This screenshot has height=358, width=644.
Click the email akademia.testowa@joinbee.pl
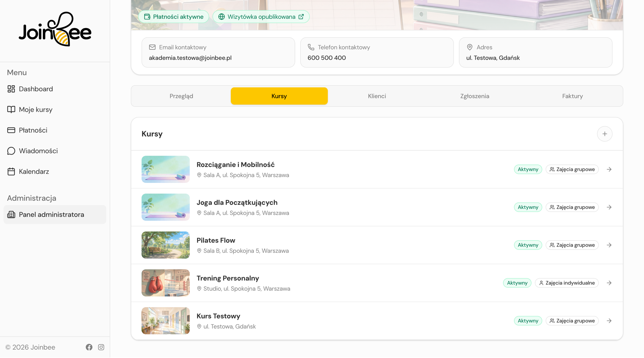tap(190, 58)
